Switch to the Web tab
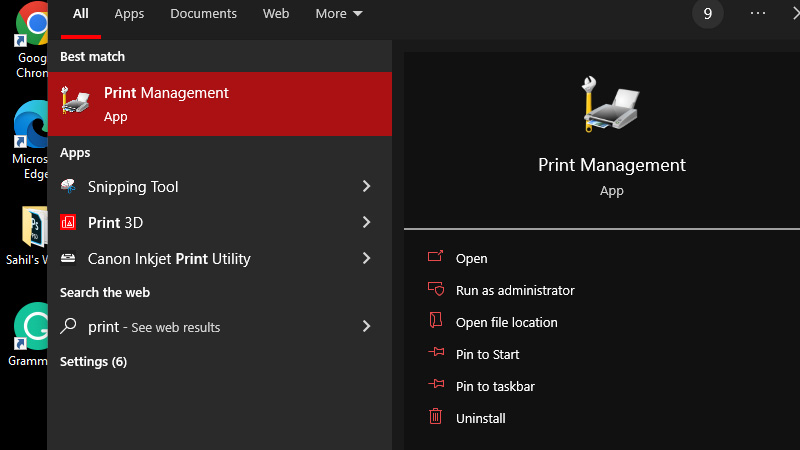The image size is (800, 450). click(x=276, y=14)
